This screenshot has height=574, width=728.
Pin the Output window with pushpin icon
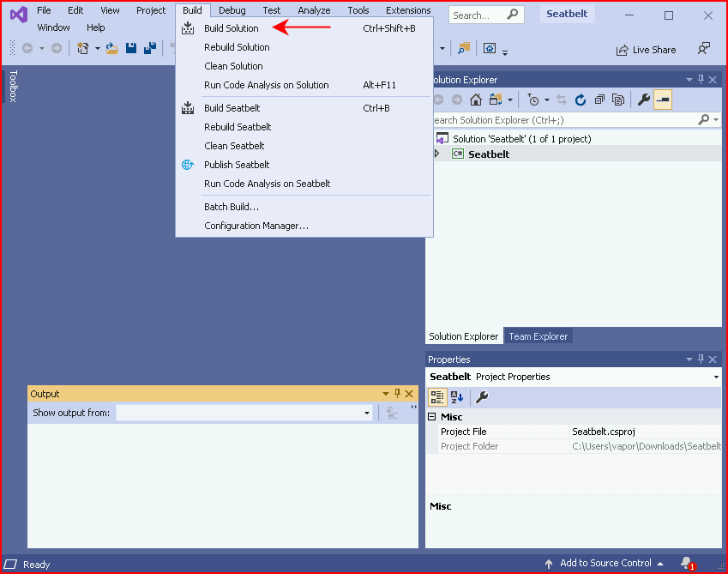(x=397, y=394)
